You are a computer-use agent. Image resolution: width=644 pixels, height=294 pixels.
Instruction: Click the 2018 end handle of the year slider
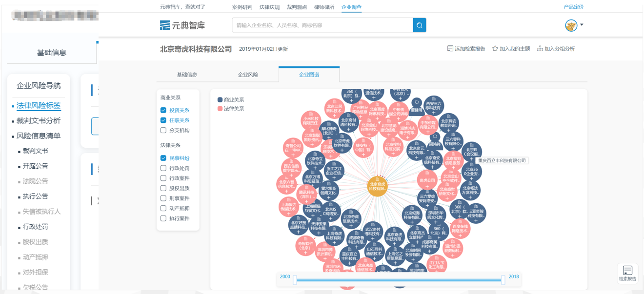(x=503, y=280)
